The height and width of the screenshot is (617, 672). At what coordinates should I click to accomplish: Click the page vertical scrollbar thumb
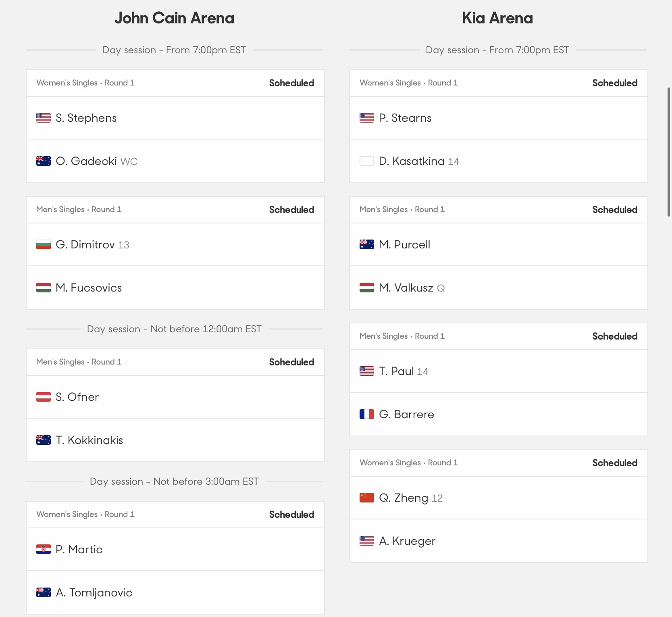669,152
